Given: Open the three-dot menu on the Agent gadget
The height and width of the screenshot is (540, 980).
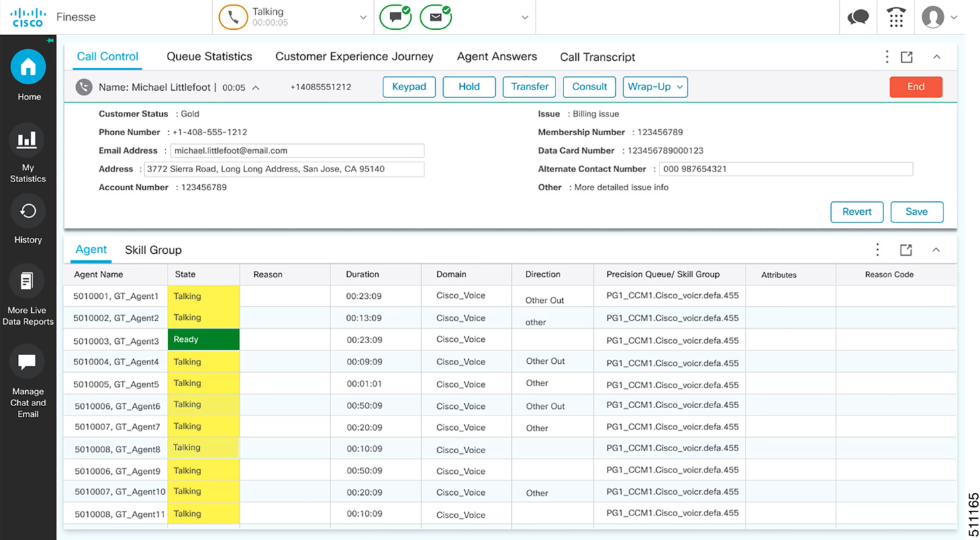Looking at the screenshot, I should point(877,249).
